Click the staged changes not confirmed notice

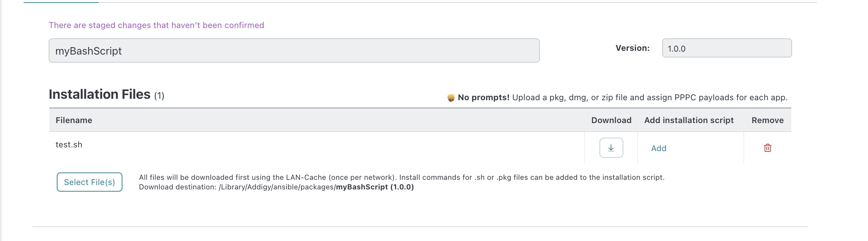[156, 25]
